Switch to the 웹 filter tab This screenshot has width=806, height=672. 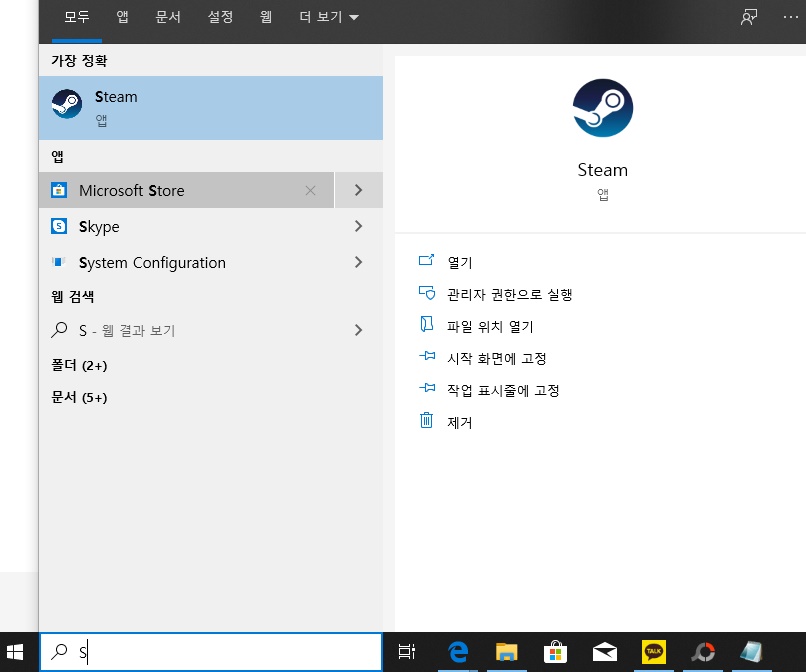[266, 17]
